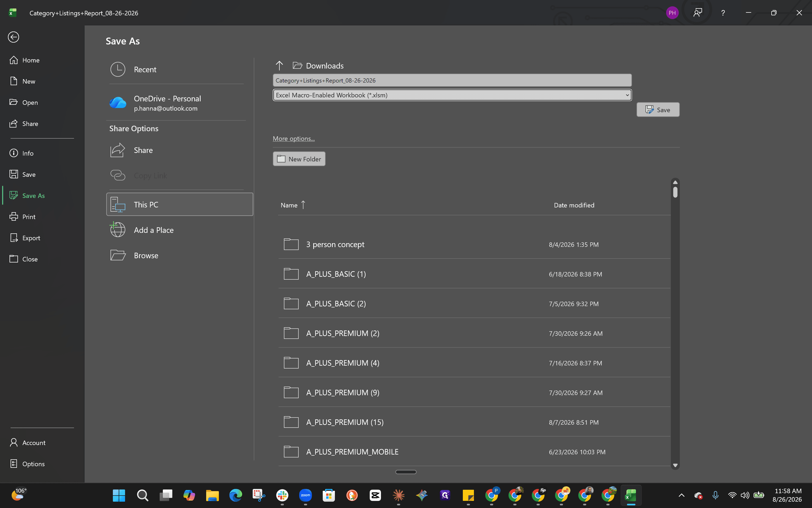Open File Explorer from the taskbar
The width and height of the screenshot is (812, 508).
[x=213, y=495]
